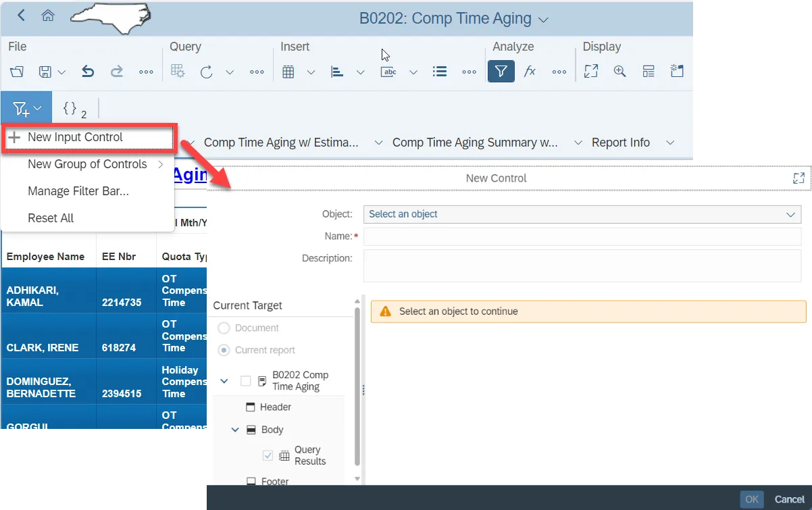Switch to Comp Time Aging Summary tab
Viewport: 812px width, 510px height.
click(x=475, y=143)
